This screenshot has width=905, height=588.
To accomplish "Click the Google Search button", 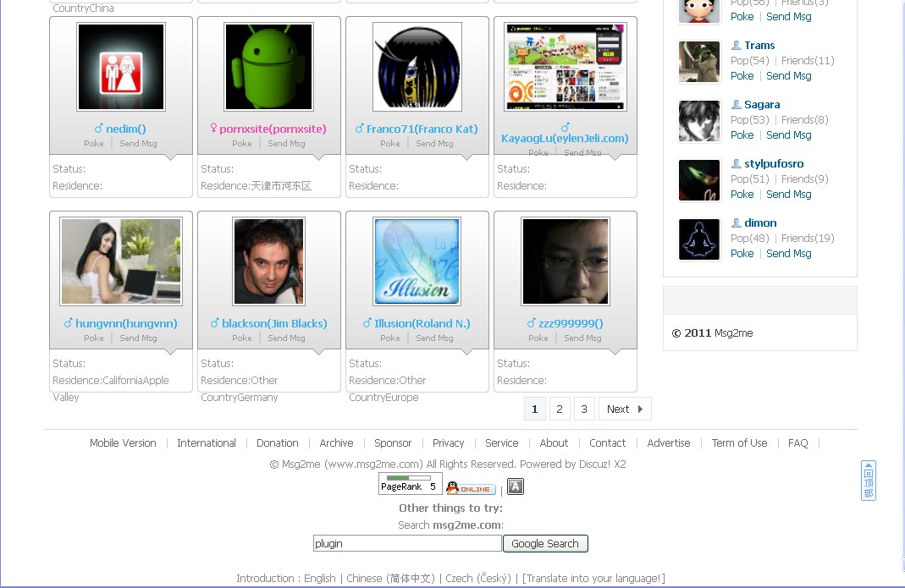I will [x=545, y=543].
